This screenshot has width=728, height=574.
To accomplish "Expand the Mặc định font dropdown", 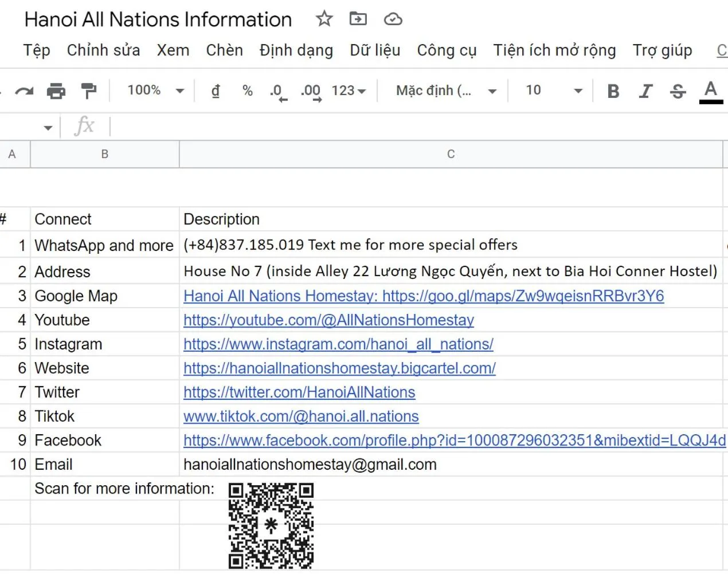I will 445,91.
